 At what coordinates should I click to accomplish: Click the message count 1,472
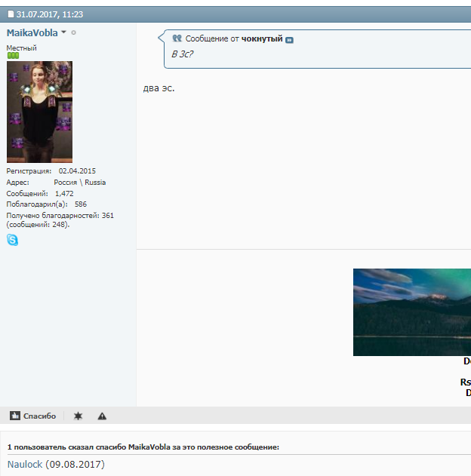(x=64, y=193)
